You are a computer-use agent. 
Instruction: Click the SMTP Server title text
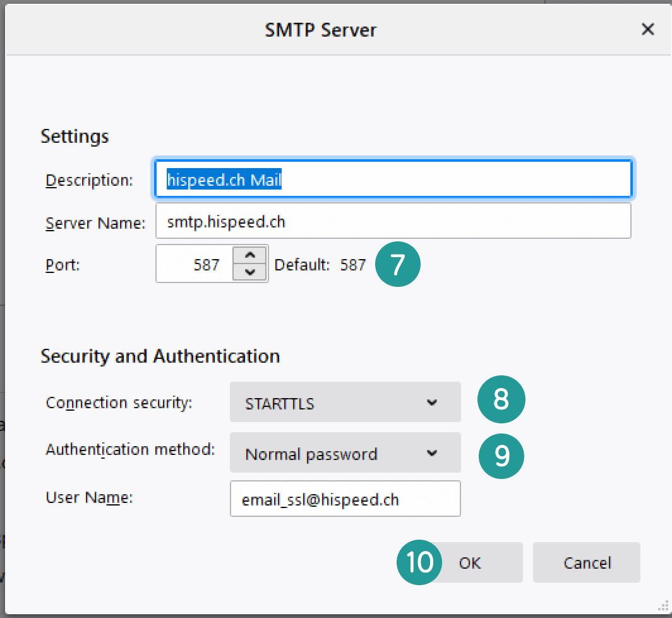321,30
